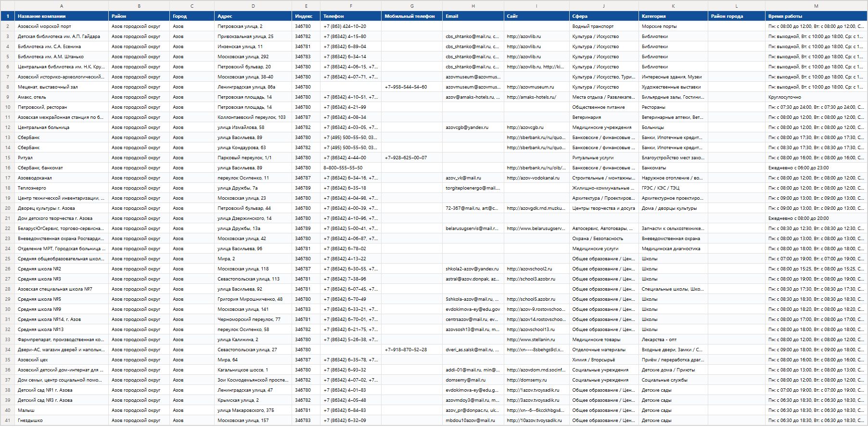The image size is (868, 434).
Task: Click address 'Черноморский переулок, 77'
Action: 253,319
